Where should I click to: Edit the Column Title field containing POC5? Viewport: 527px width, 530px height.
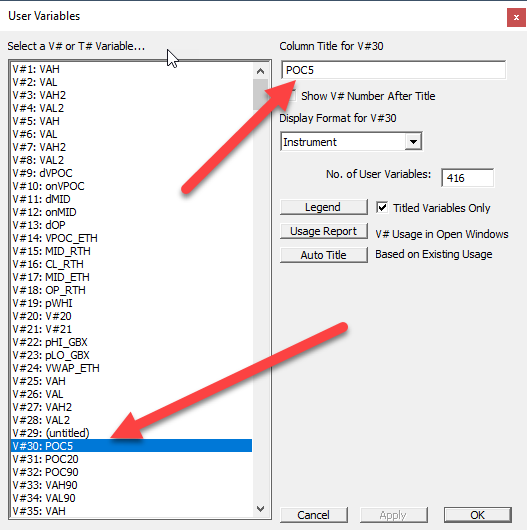[393, 70]
